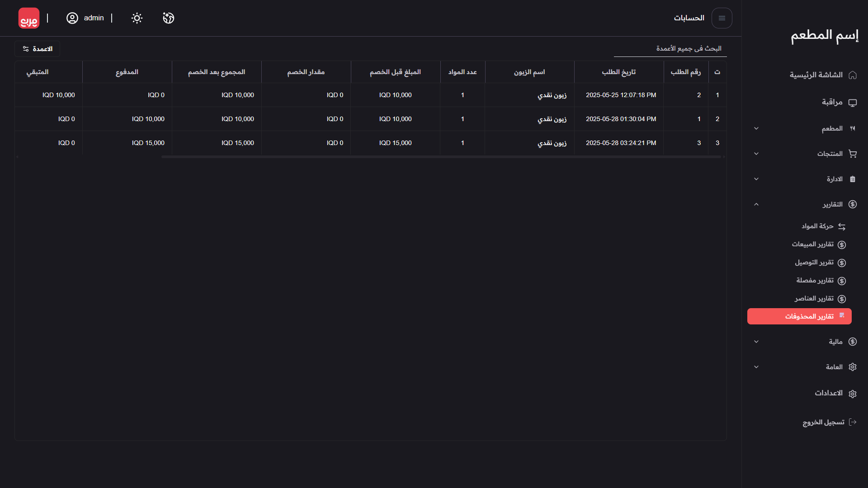The height and width of the screenshot is (488, 868).
Task: Click the table's horizontal scrollbar
Action: coord(441,157)
